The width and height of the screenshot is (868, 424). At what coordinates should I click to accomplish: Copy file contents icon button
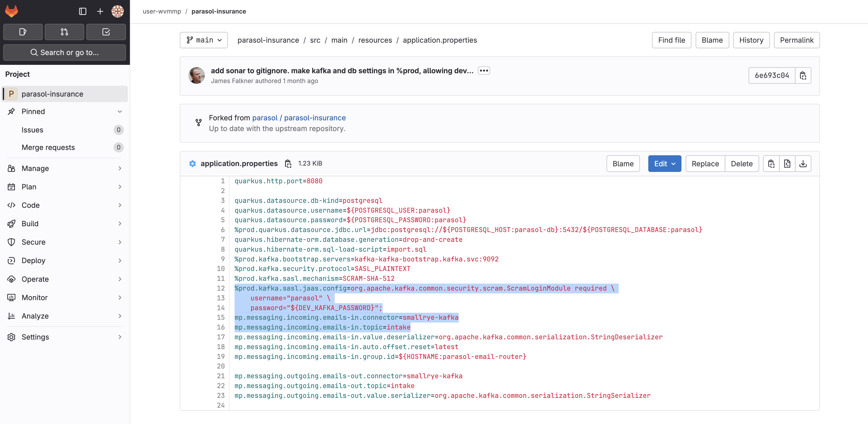[771, 164]
